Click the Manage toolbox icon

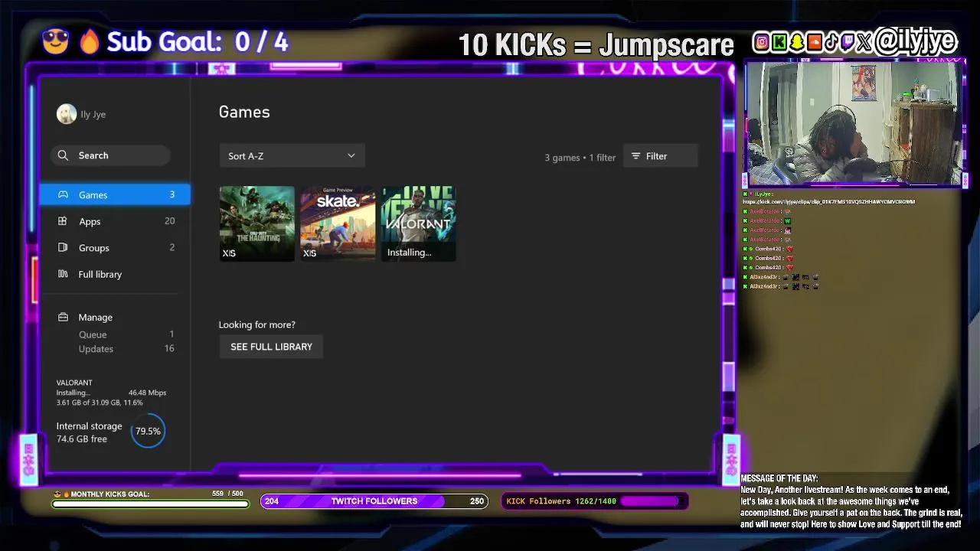(x=63, y=317)
